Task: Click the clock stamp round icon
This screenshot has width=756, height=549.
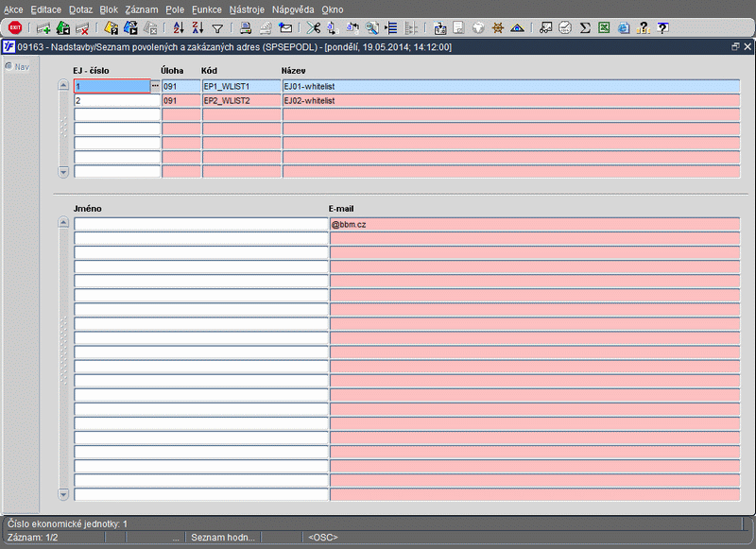Action: (x=565, y=28)
